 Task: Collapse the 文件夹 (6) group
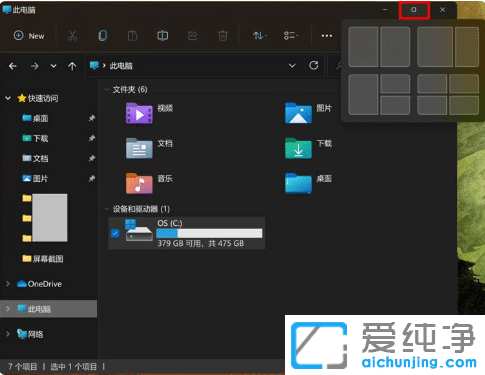(x=107, y=89)
